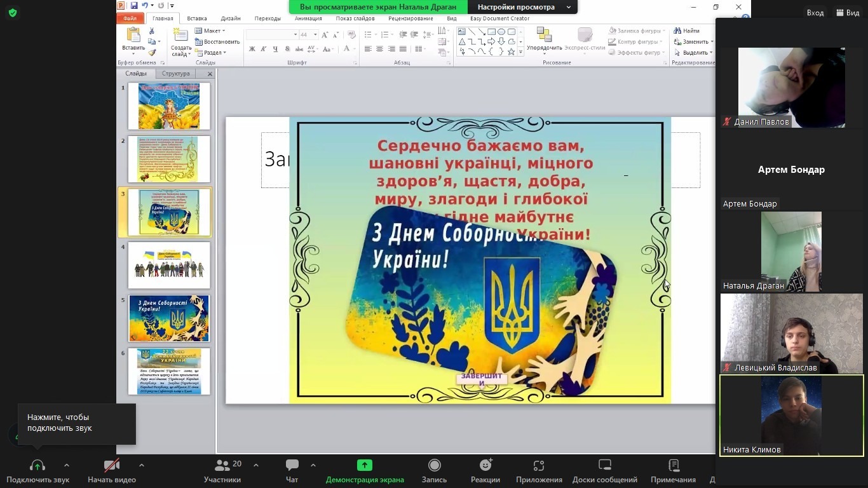Open the font name combo box

click(x=272, y=34)
